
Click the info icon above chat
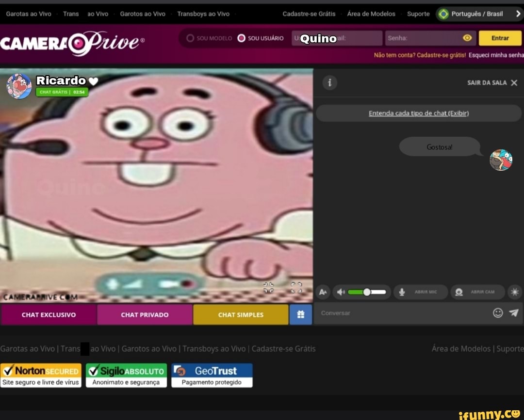(330, 82)
